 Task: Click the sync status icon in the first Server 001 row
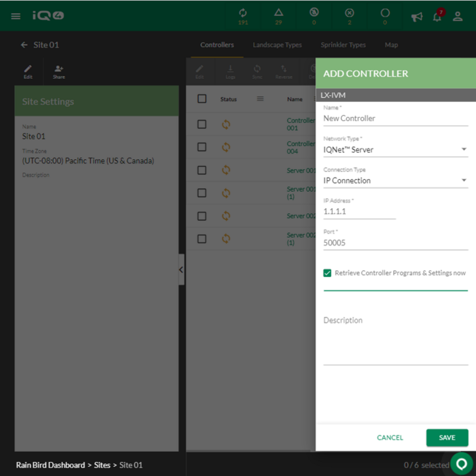point(226,170)
